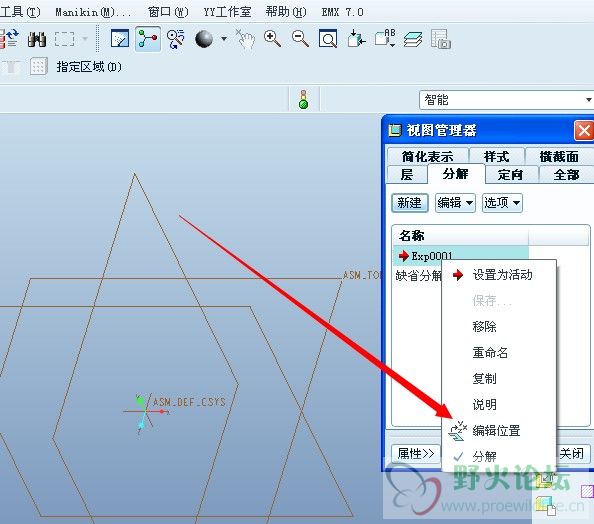The height and width of the screenshot is (524, 594).
Task: Click the shaded sphere display icon
Action: [x=204, y=39]
